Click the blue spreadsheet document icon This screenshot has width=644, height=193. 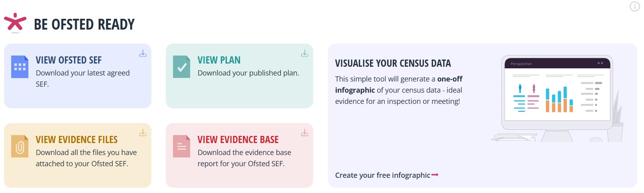pos(20,67)
